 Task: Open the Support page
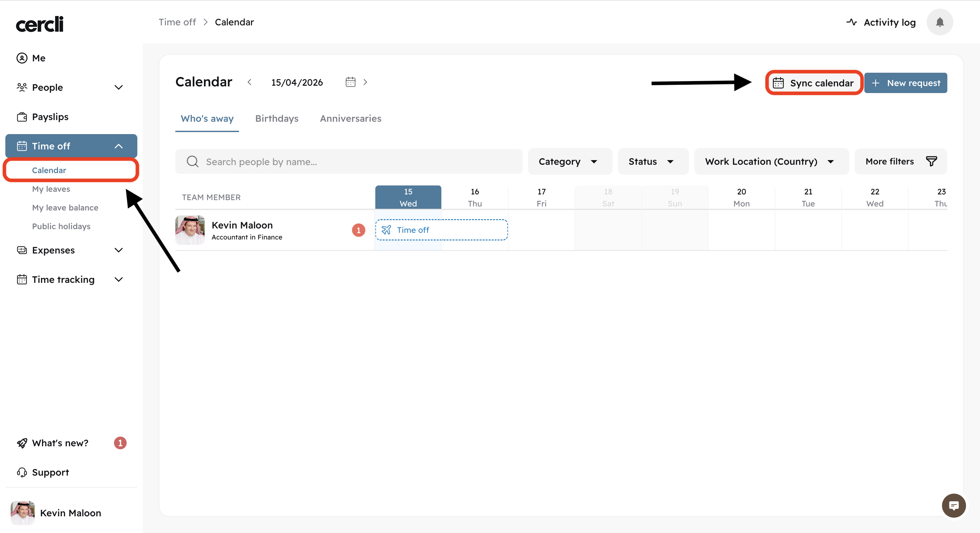[50, 473]
